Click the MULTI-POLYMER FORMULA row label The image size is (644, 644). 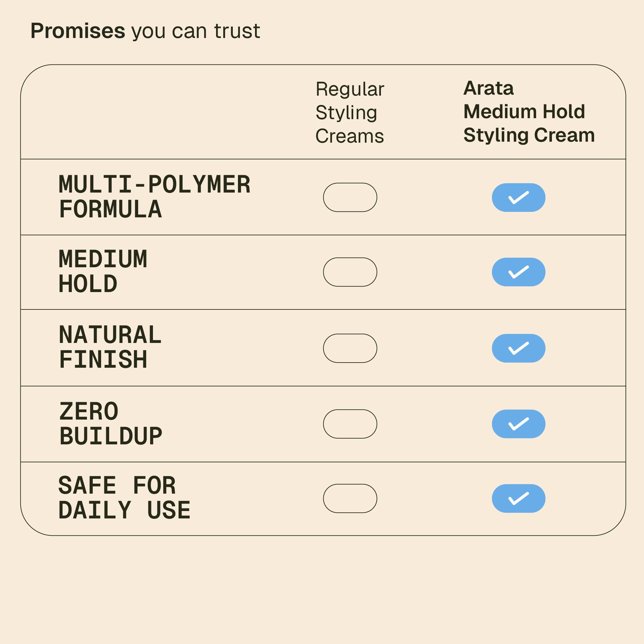154,197
